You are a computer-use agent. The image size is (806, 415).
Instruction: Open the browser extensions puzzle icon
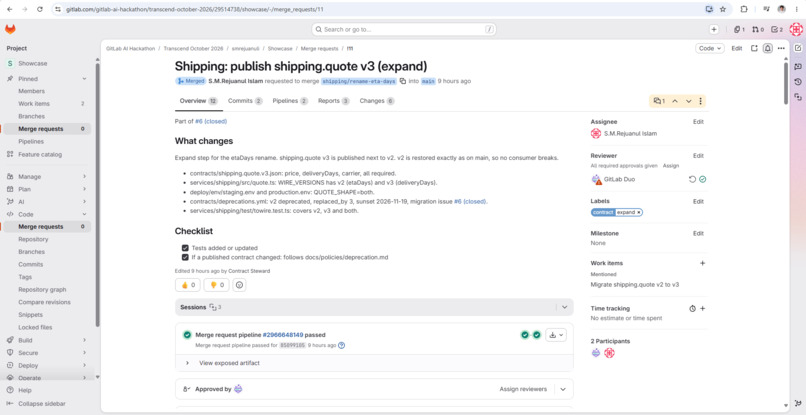coord(744,9)
